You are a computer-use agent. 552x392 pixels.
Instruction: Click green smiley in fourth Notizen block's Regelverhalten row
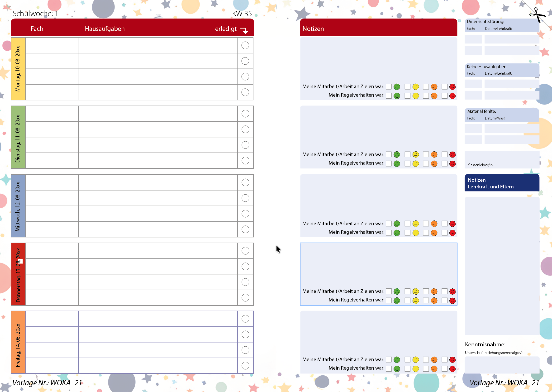(x=397, y=301)
